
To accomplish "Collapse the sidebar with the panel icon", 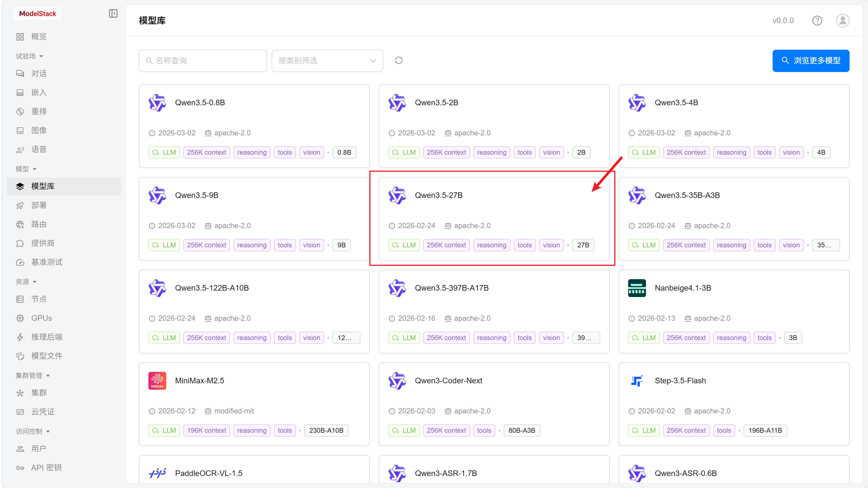I will click(113, 13).
